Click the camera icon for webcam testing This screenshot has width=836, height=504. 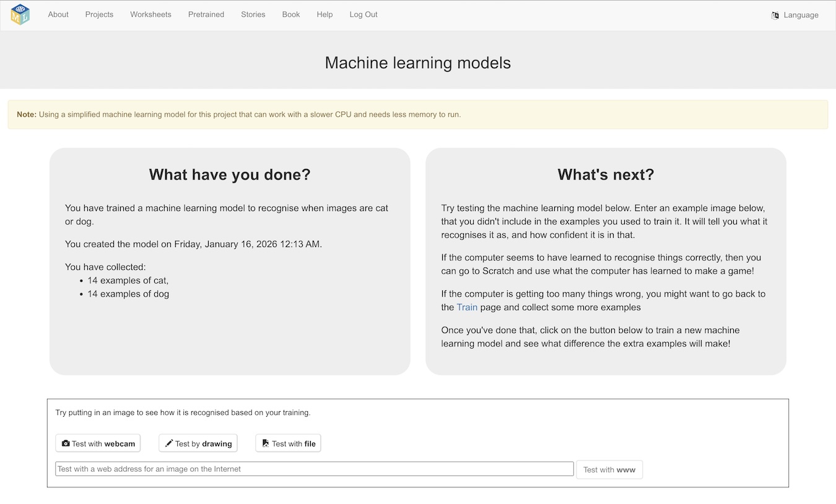66,443
